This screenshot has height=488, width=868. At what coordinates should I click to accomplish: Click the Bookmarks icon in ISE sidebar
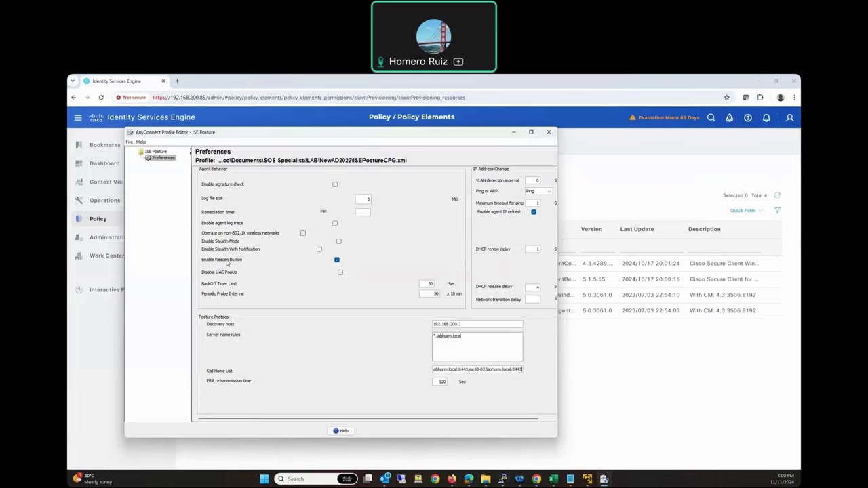[x=79, y=144]
